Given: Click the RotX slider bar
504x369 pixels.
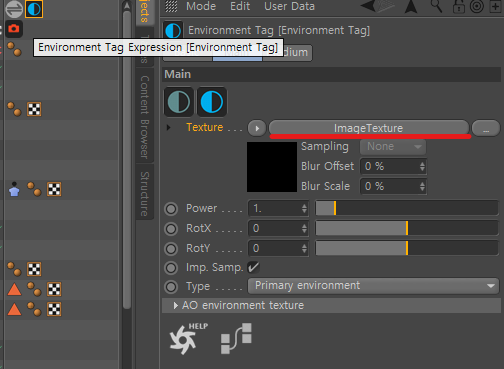Looking at the screenshot, I should coord(407,229).
